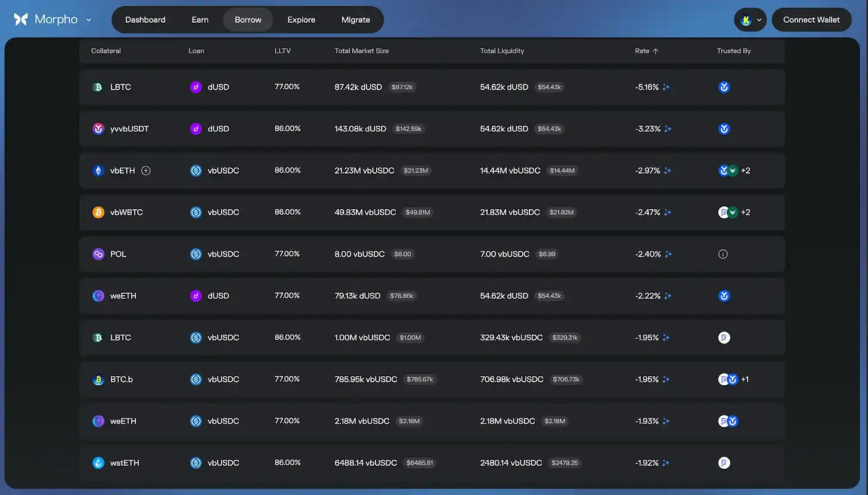The height and width of the screenshot is (495, 868).
Task: Click the info icon in POL row
Action: click(x=723, y=254)
